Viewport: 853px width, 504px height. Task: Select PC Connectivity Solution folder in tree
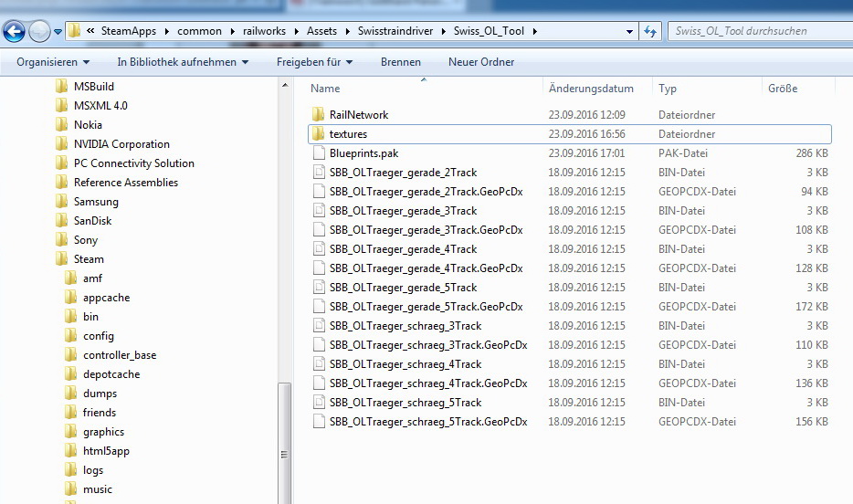(134, 163)
